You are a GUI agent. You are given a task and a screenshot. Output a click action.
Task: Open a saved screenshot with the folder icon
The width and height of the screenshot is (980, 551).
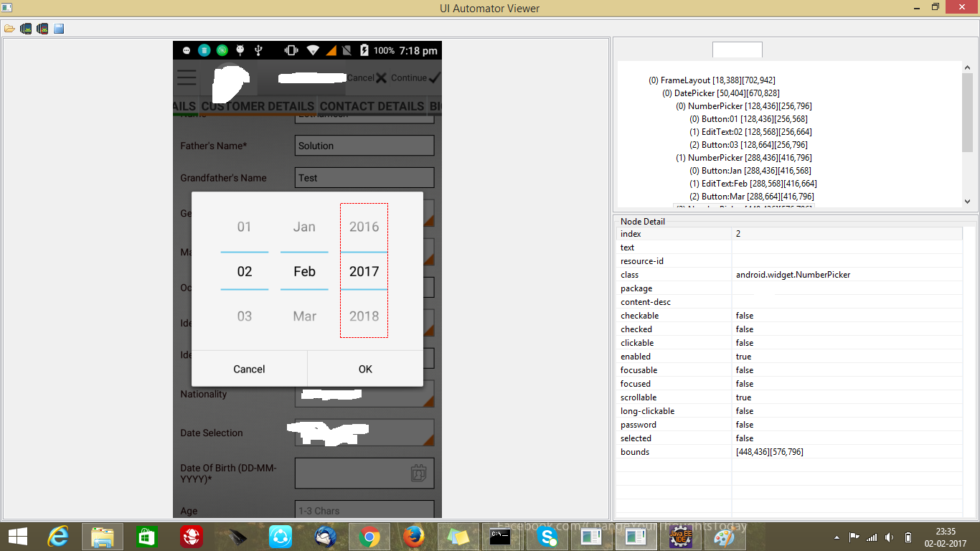[x=9, y=29]
